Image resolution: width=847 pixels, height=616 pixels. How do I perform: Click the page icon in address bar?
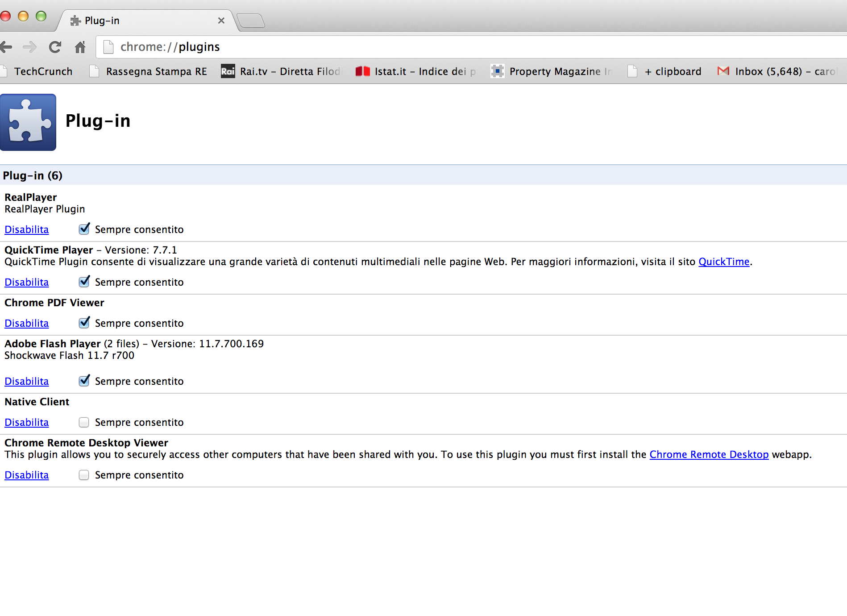pyautogui.click(x=108, y=47)
